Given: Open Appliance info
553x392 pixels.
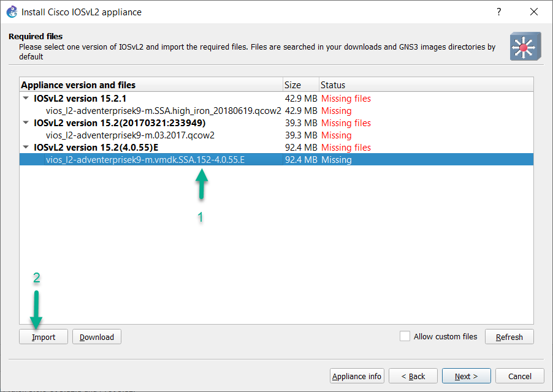Looking at the screenshot, I should [357, 376].
